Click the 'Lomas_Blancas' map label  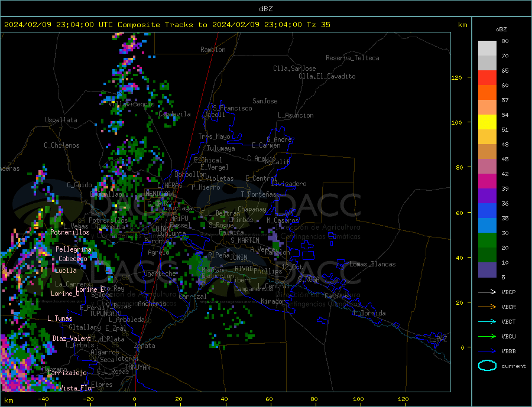coord(372,264)
